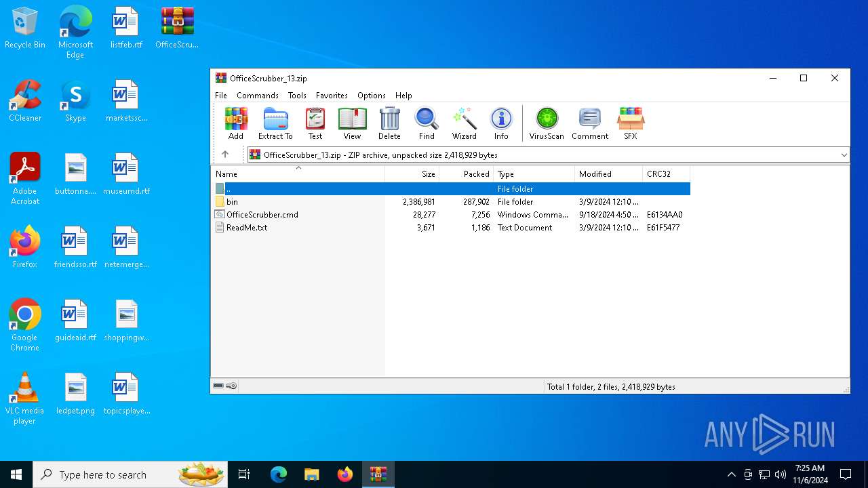Select the Recycle Bin desktop icon
Viewport: 868px width, 488px height.
[x=25, y=28]
